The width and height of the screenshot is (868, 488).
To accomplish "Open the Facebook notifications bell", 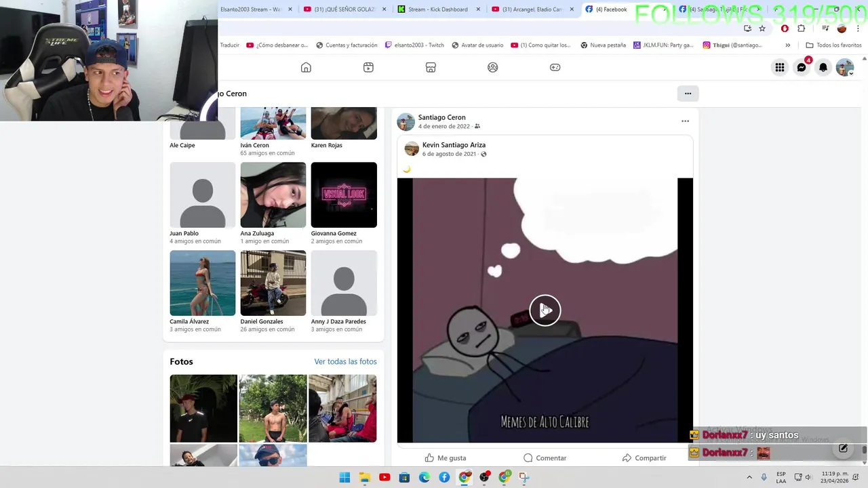I will pyautogui.click(x=823, y=67).
